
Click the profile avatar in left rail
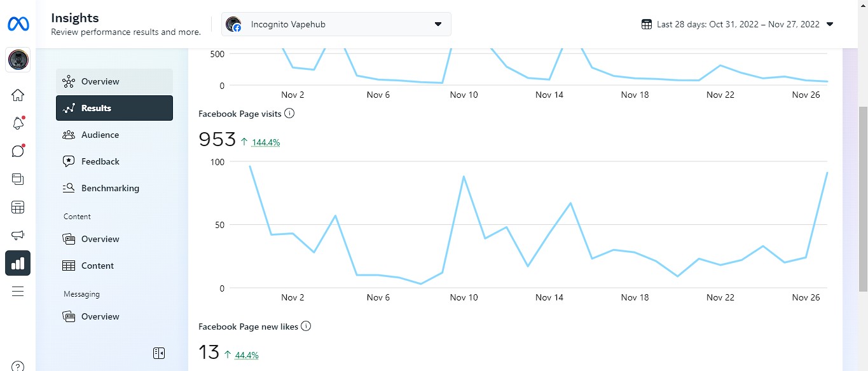click(18, 60)
